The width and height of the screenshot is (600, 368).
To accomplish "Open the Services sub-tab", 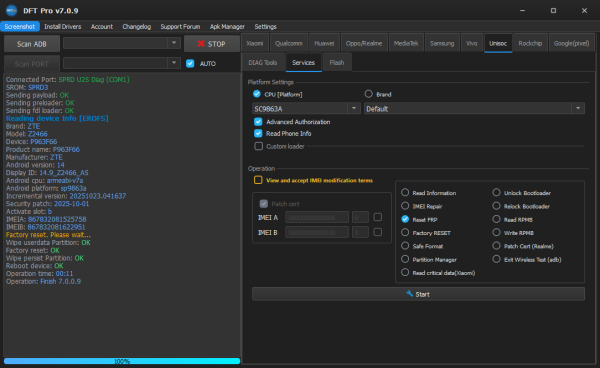I will tap(303, 62).
